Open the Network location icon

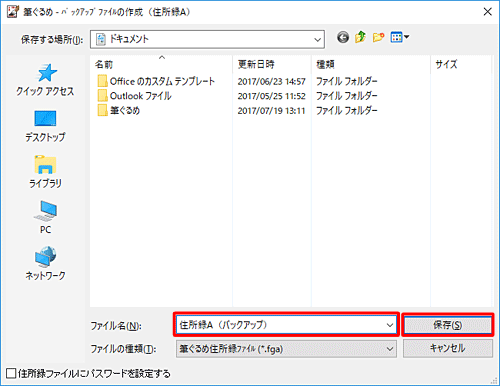click(45, 256)
